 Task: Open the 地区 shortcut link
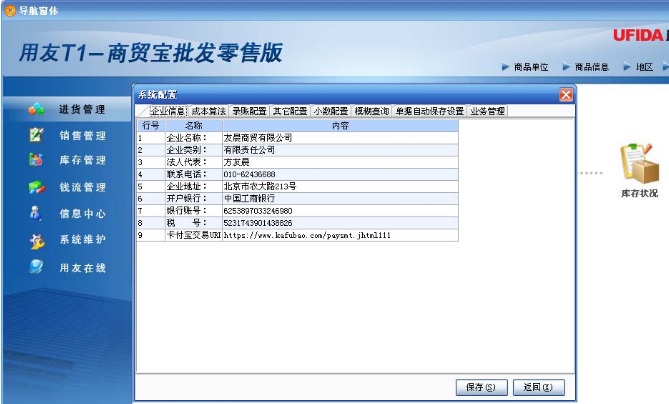(x=644, y=67)
